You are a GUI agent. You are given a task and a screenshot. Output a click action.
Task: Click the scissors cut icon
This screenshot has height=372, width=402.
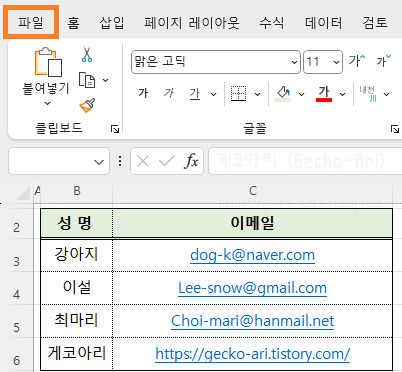[x=87, y=54]
